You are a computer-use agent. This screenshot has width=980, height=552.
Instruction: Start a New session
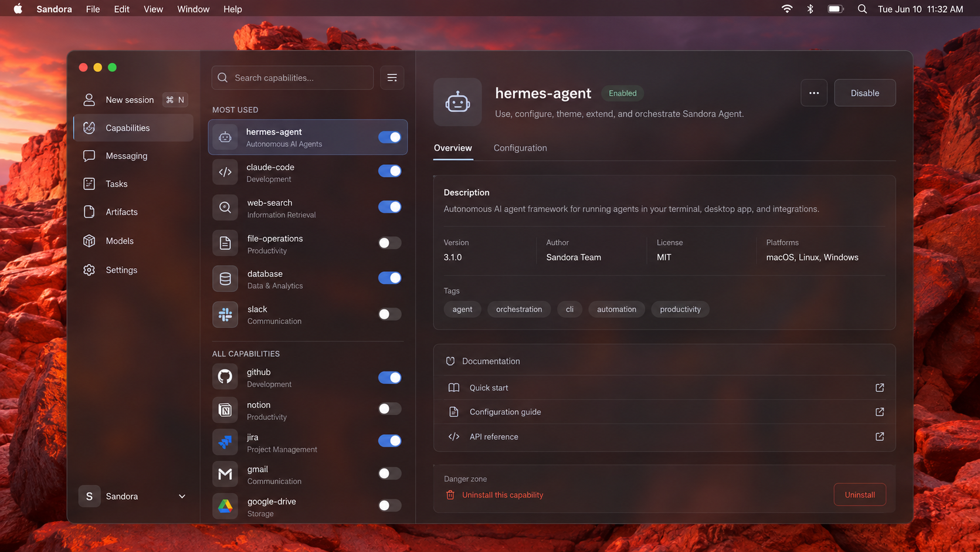click(134, 100)
